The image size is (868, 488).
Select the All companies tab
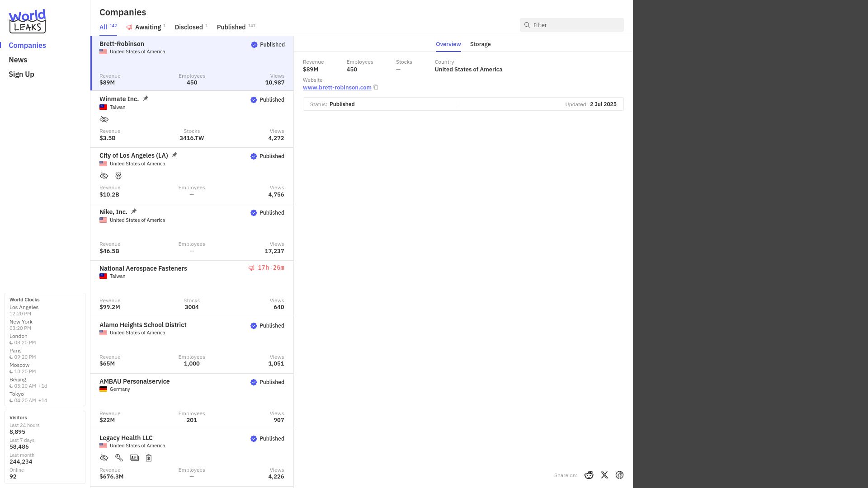point(108,27)
